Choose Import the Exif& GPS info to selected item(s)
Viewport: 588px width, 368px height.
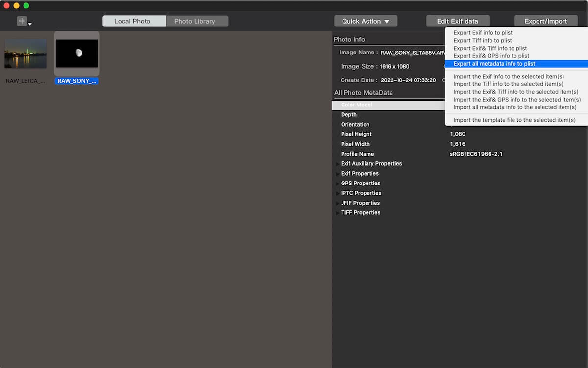tap(517, 100)
